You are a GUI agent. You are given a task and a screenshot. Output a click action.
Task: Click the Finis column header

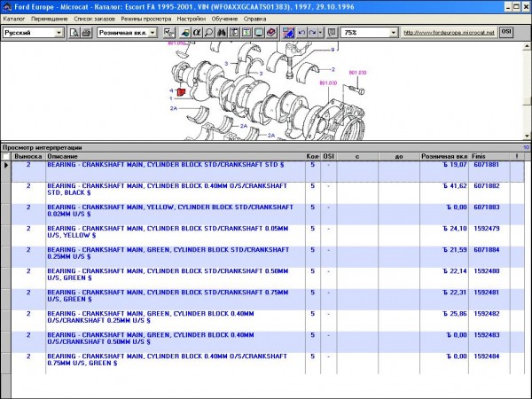pyautogui.click(x=489, y=156)
